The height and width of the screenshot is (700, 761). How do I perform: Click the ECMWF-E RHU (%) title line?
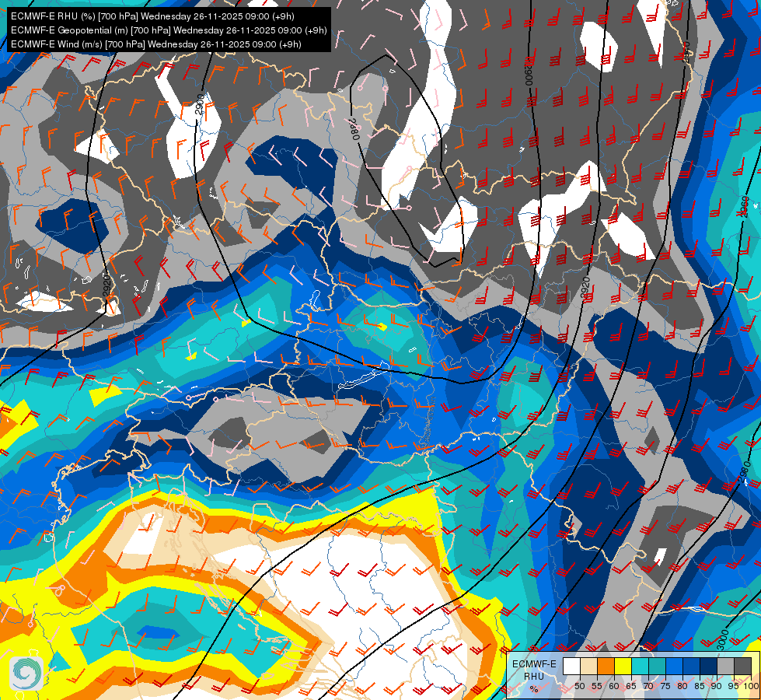click(152, 16)
